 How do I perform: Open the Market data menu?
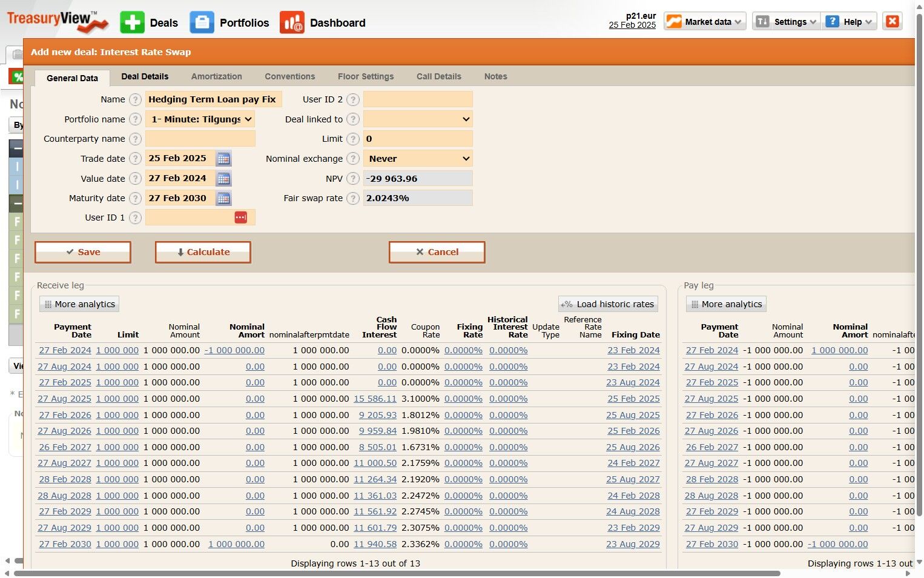click(x=705, y=22)
